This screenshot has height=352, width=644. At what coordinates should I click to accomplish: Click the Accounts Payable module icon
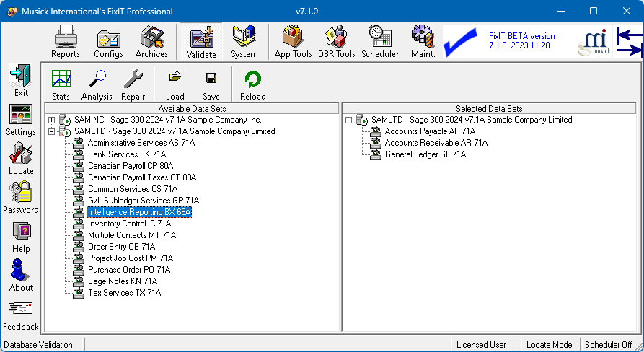(x=376, y=131)
